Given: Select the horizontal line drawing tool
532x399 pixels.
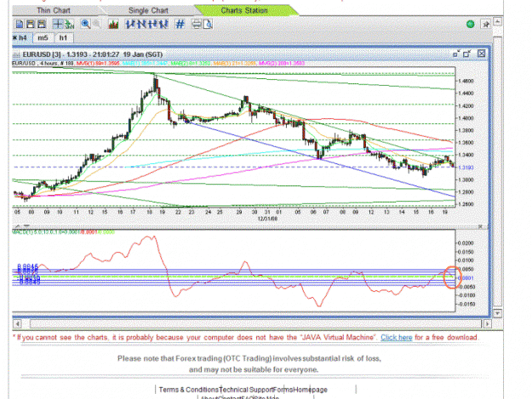Looking at the screenshot, I should (x=152, y=24).
